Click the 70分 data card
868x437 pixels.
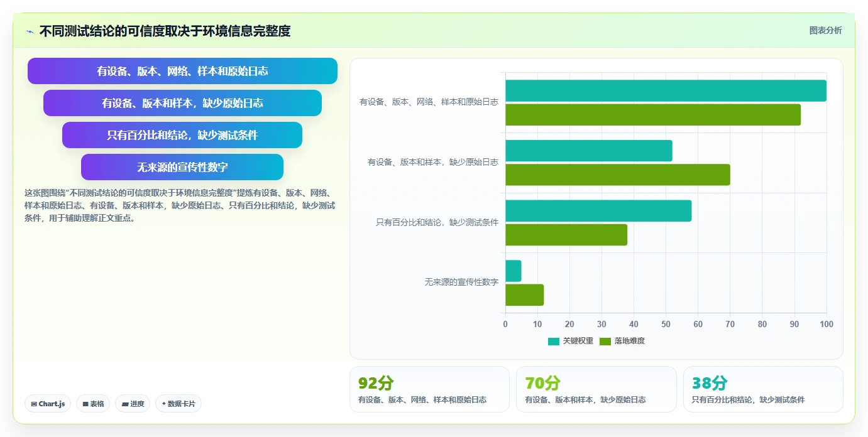(x=596, y=389)
